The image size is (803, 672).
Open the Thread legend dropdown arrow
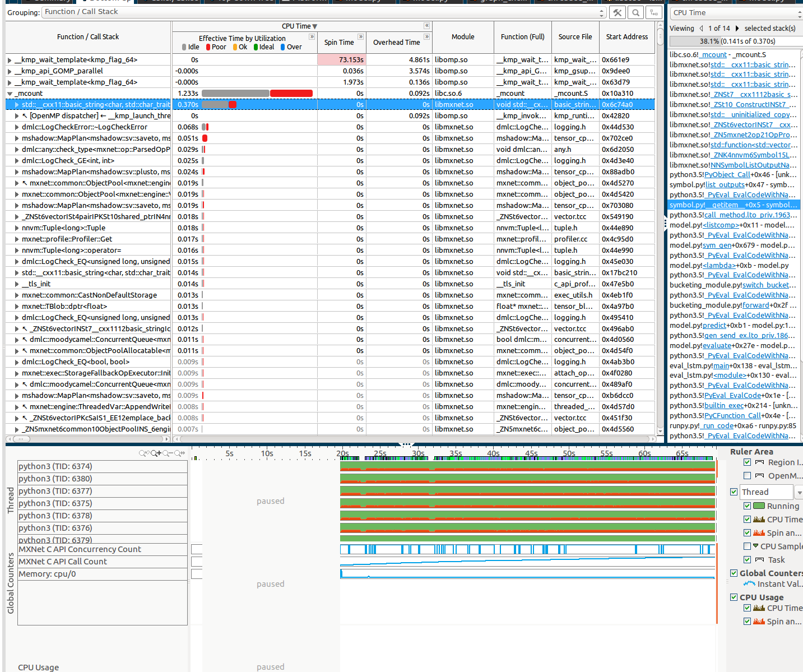pos(799,493)
